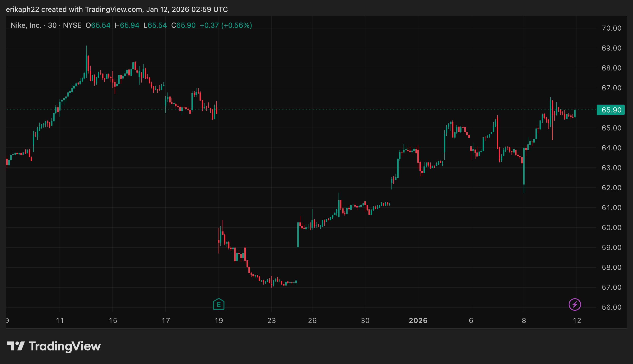Click the close value C65.90
The height and width of the screenshot is (364, 633).
pyautogui.click(x=183, y=26)
